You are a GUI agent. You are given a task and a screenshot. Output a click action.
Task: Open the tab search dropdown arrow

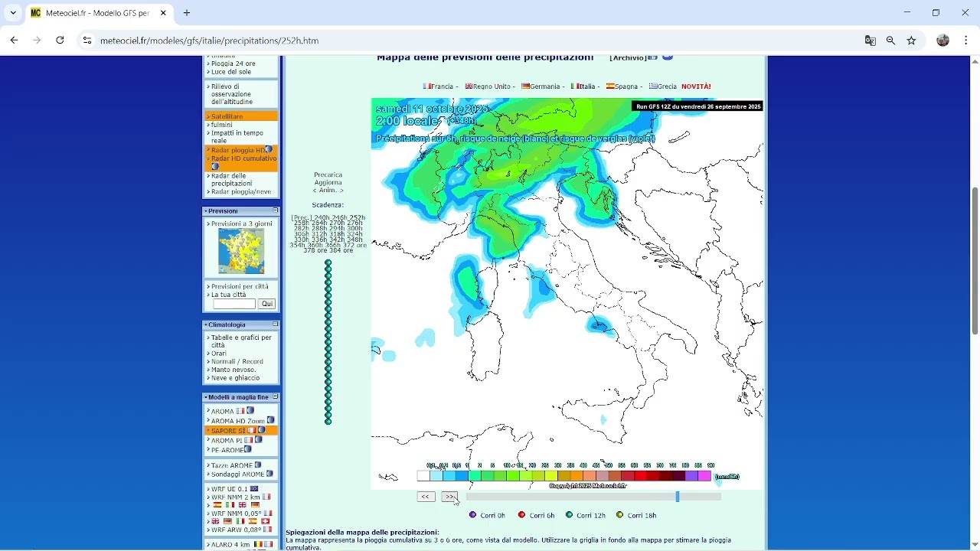(13, 13)
